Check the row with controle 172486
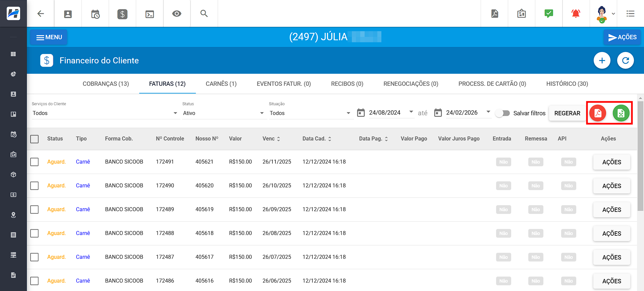644x291 pixels. point(35,281)
